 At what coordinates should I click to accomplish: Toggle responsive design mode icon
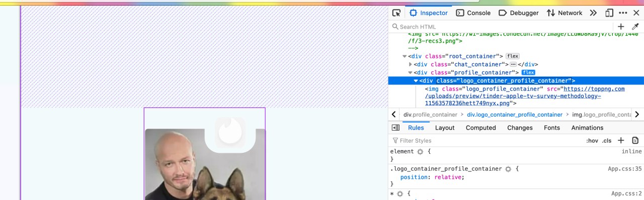coord(609,13)
